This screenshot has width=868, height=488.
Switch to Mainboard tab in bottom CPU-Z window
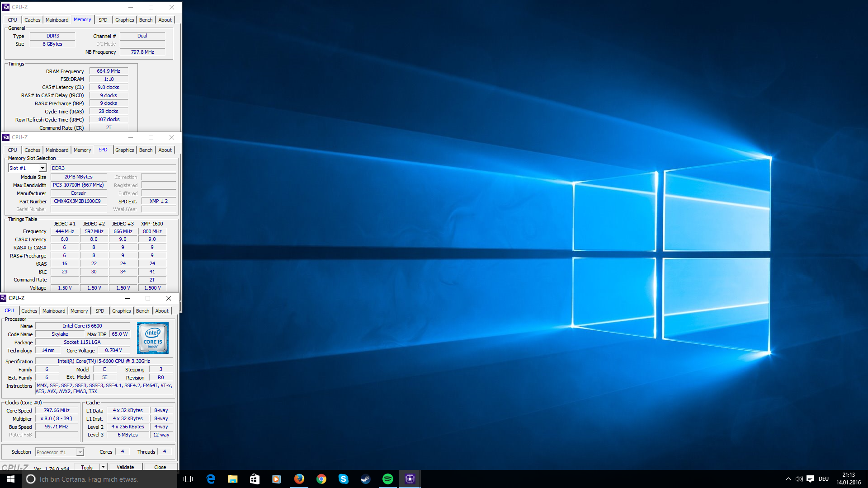54,311
